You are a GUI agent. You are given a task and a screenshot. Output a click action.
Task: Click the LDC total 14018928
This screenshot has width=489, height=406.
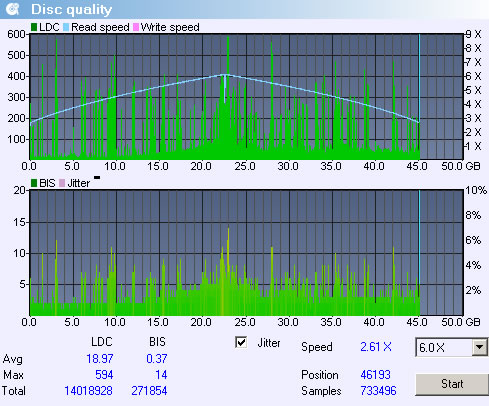(x=88, y=391)
